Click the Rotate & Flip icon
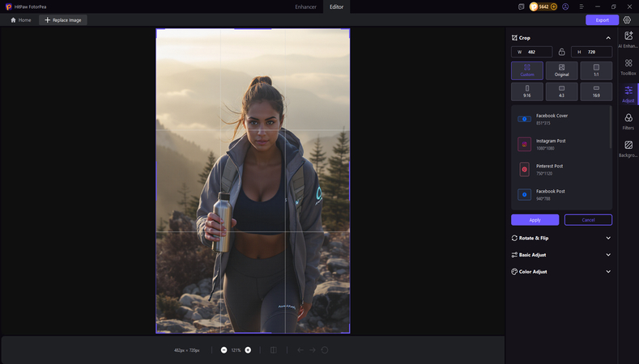 pos(514,238)
